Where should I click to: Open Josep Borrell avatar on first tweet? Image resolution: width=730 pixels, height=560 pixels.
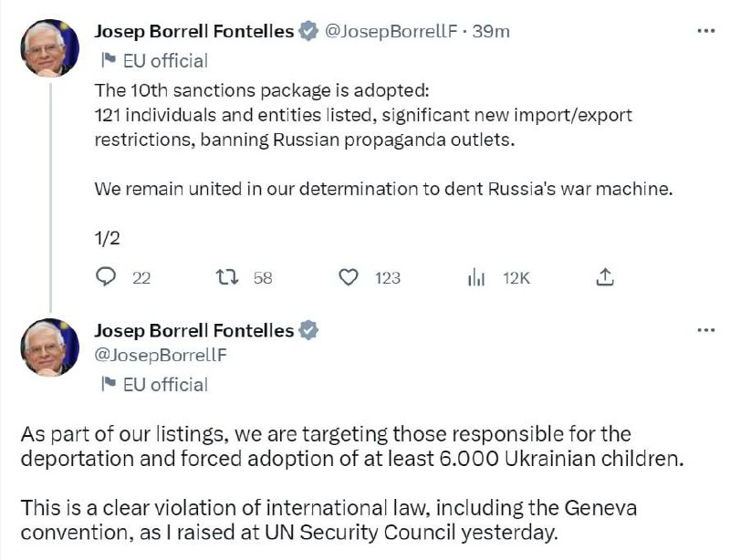(x=50, y=47)
